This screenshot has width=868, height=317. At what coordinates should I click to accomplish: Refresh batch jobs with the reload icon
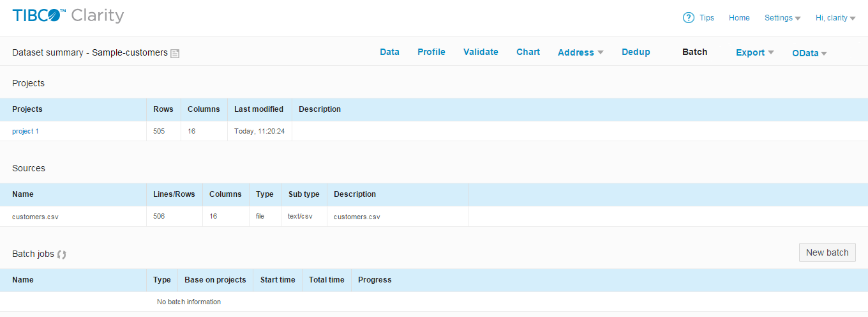(61, 254)
